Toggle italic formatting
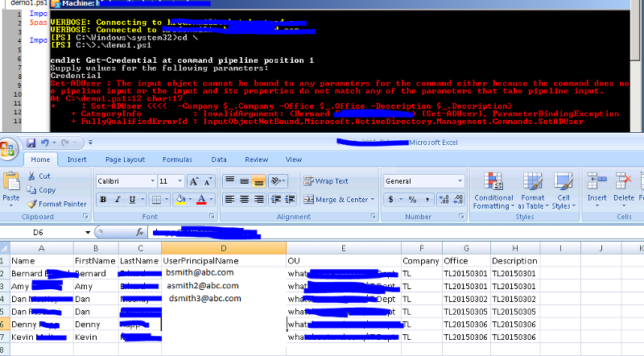The image size is (644, 356). click(x=118, y=200)
